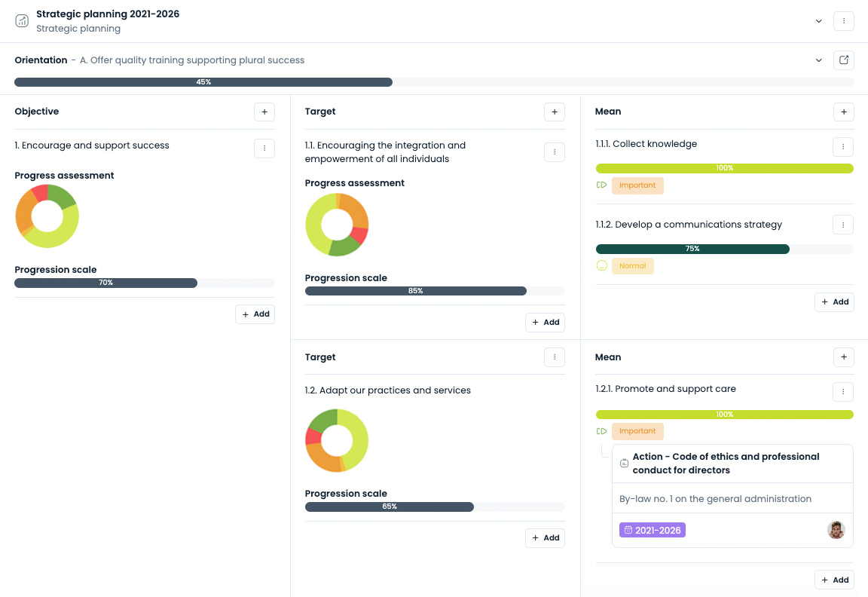Select the green status icon beside Important tag
Screen dimensions: 868x597
(x=601, y=185)
